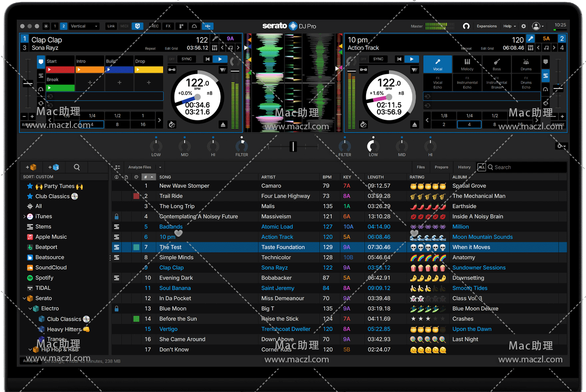The width and height of the screenshot is (586, 392).
Task: Click the add crate icon
Action: point(32,167)
